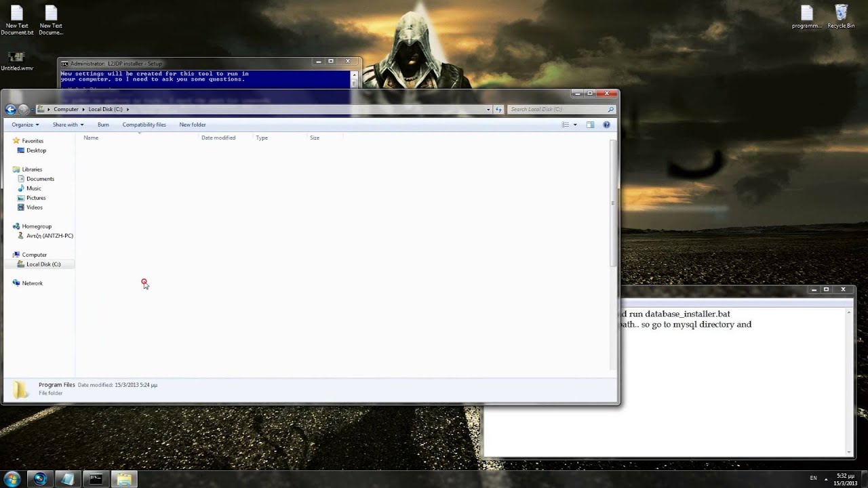Click the New folder toolbar button
This screenshot has height=488, width=868.
pos(193,125)
